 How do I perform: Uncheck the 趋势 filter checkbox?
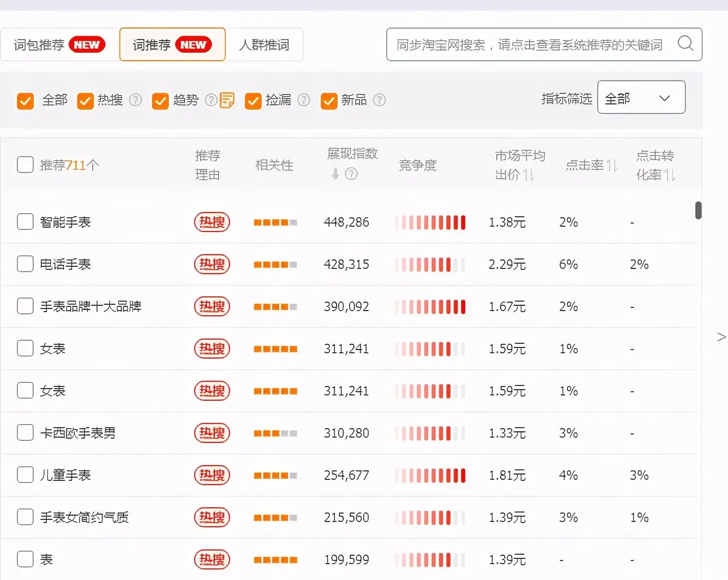point(160,100)
